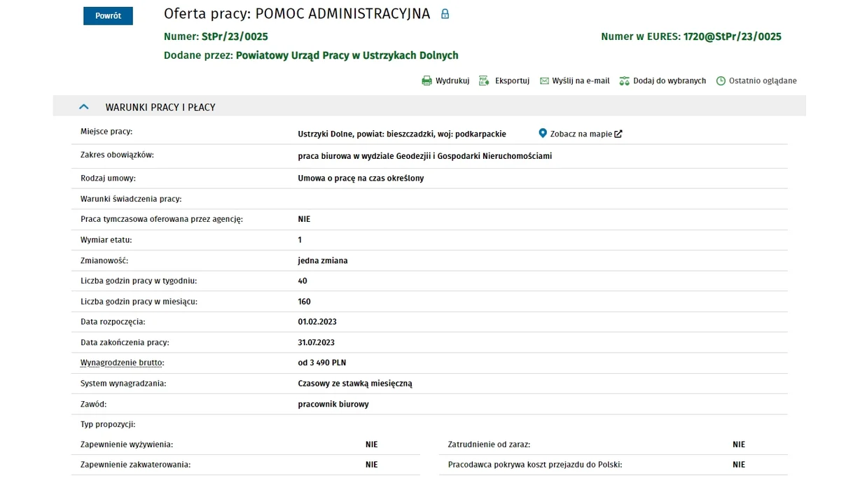Screen dimensions: 853x504
Task: Open the Zobacz na mapie link
Action: 581,134
